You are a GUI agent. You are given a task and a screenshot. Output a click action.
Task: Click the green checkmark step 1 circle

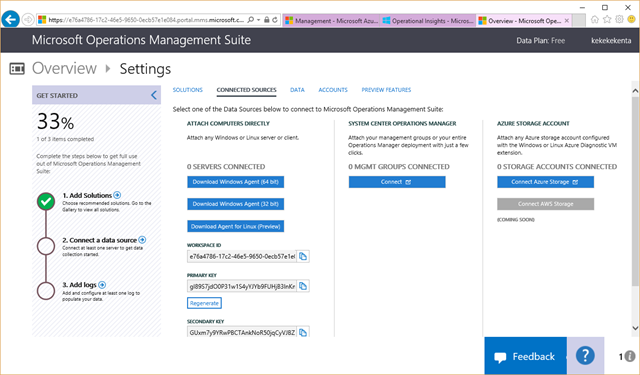coord(46,201)
